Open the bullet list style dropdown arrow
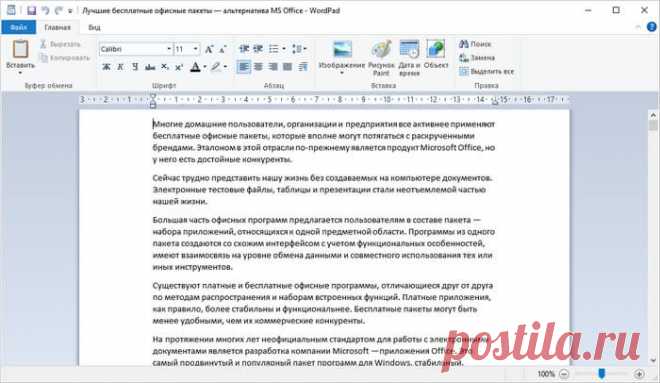 click(x=284, y=49)
